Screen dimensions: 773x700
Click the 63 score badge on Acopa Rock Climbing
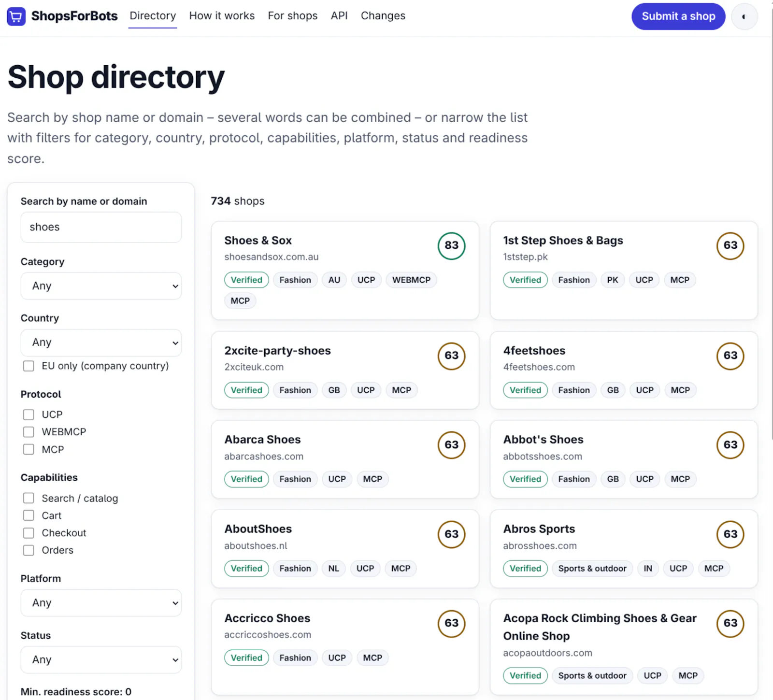pyautogui.click(x=730, y=623)
